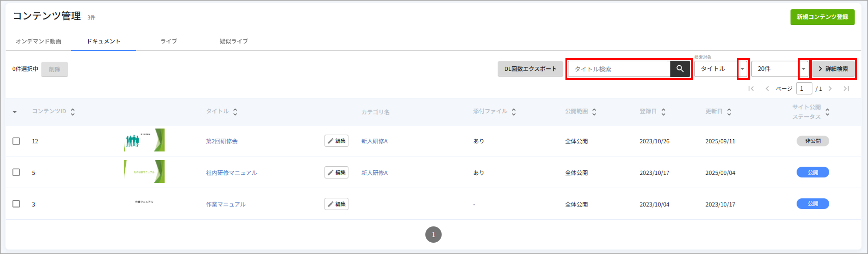
Task: Click 編集 button for 第2回研修会
Action: 336,141
